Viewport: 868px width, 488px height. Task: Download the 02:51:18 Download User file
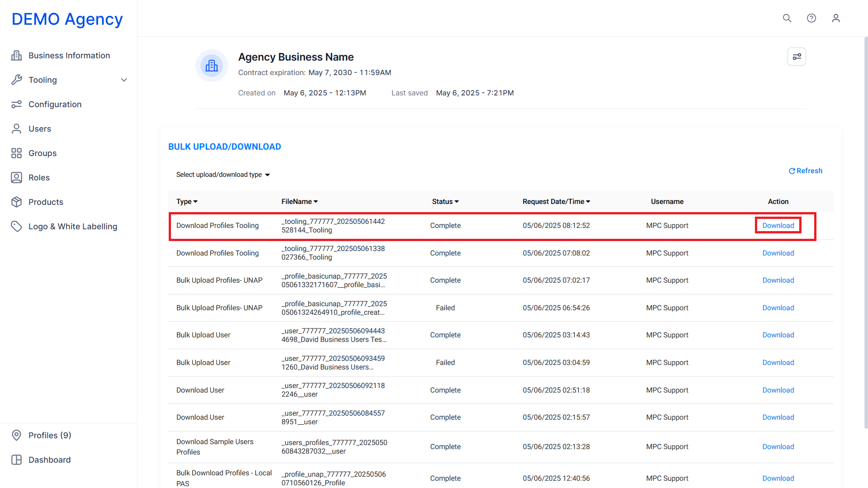[778, 390]
